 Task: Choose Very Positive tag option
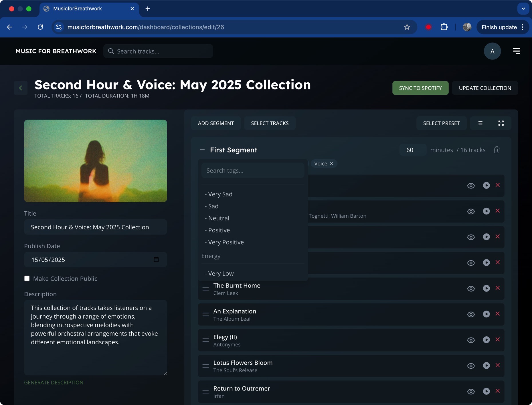(224, 242)
